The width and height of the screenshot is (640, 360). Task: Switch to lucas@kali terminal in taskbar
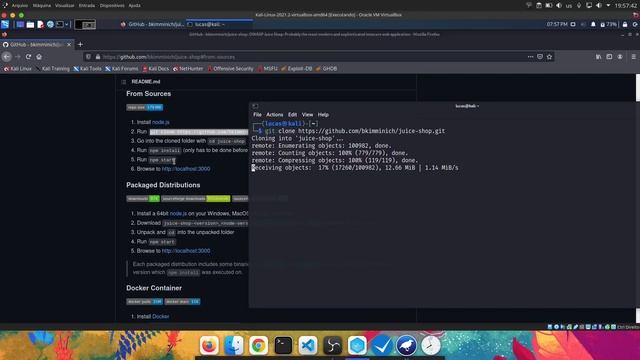click(220, 24)
